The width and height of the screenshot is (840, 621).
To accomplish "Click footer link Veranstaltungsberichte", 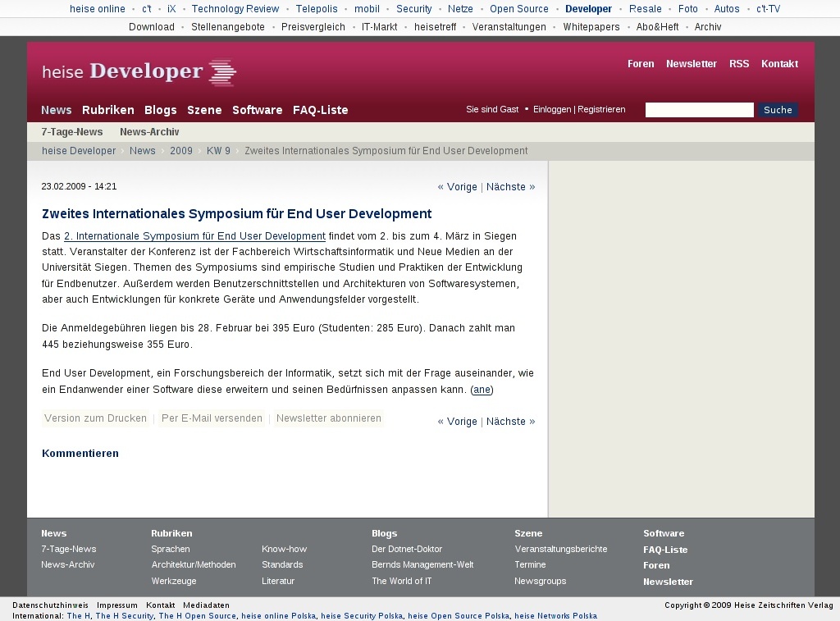I will [561, 549].
